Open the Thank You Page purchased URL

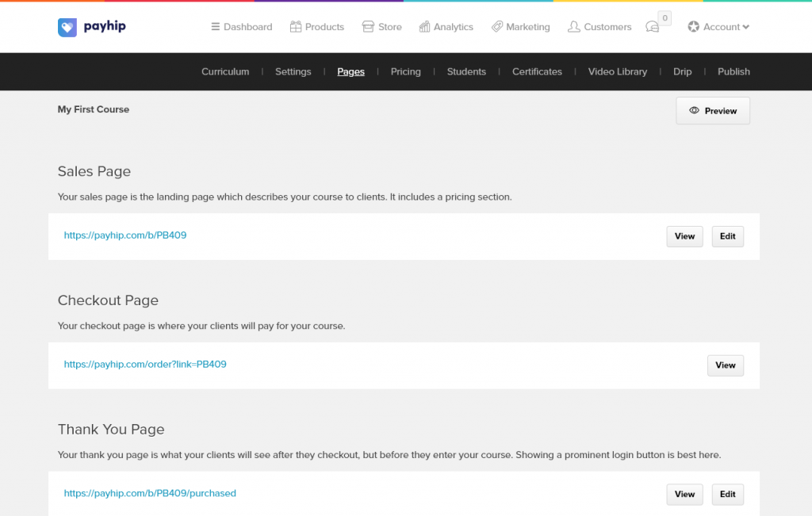(150, 493)
